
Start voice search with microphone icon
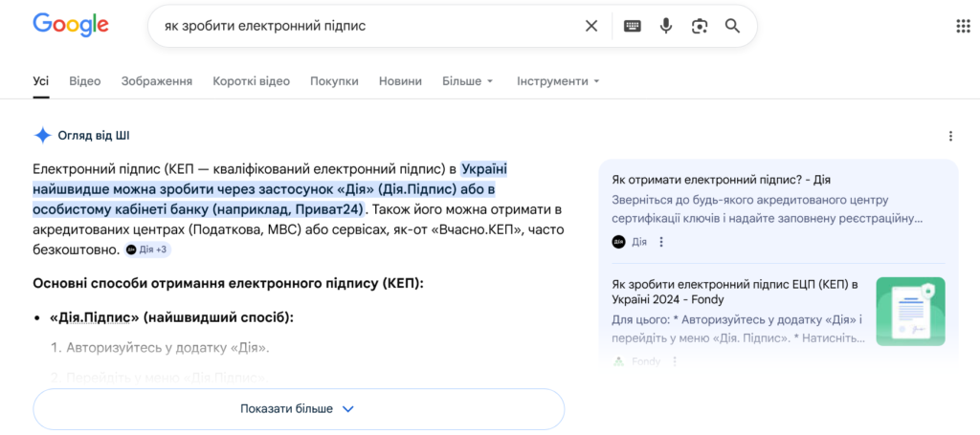point(666,26)
